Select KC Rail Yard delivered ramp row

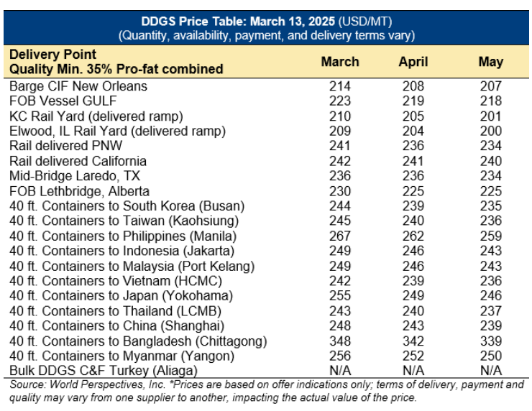coord(266,116)
